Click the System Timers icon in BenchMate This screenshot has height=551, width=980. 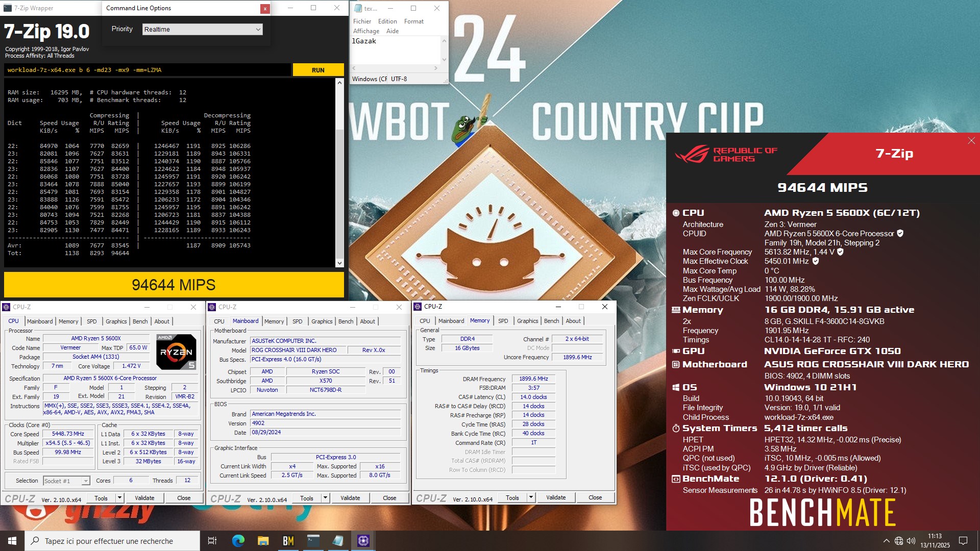pyautogui.click(x=676, y=428)
